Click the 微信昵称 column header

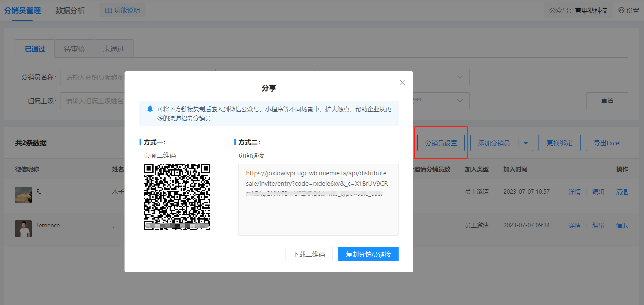coord(27,169)
